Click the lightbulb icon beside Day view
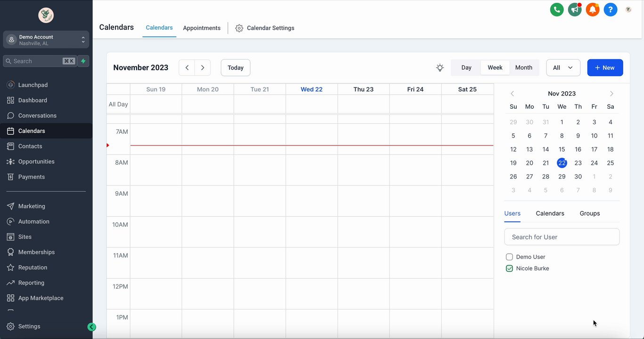Screen dimensions: 644x339 pos(440,68)
